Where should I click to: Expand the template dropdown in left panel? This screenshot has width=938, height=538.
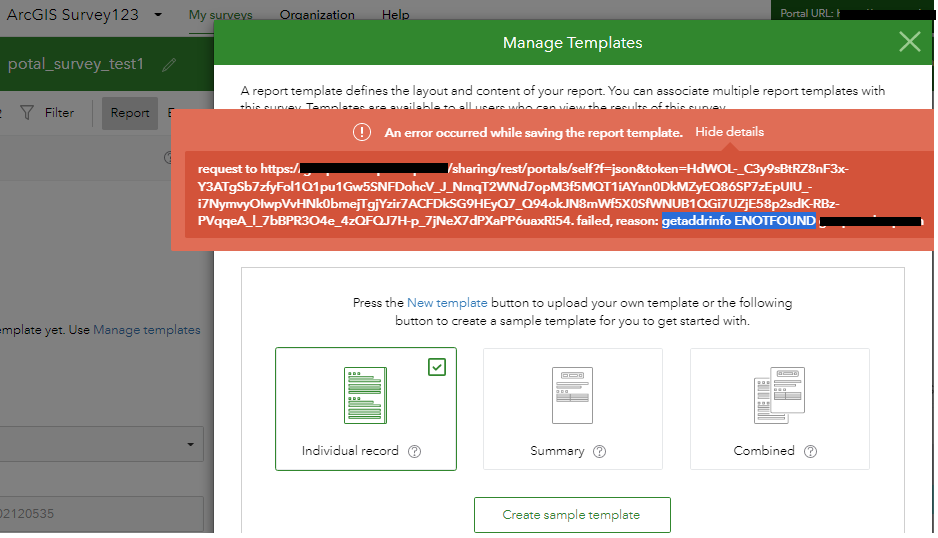point(190,444)
